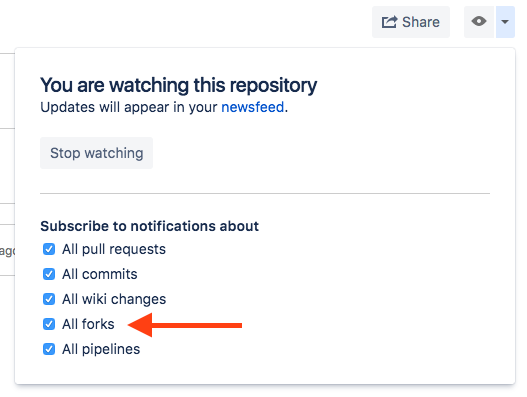Click the "You are watching this repository" heading

click(x=178, y=85)
